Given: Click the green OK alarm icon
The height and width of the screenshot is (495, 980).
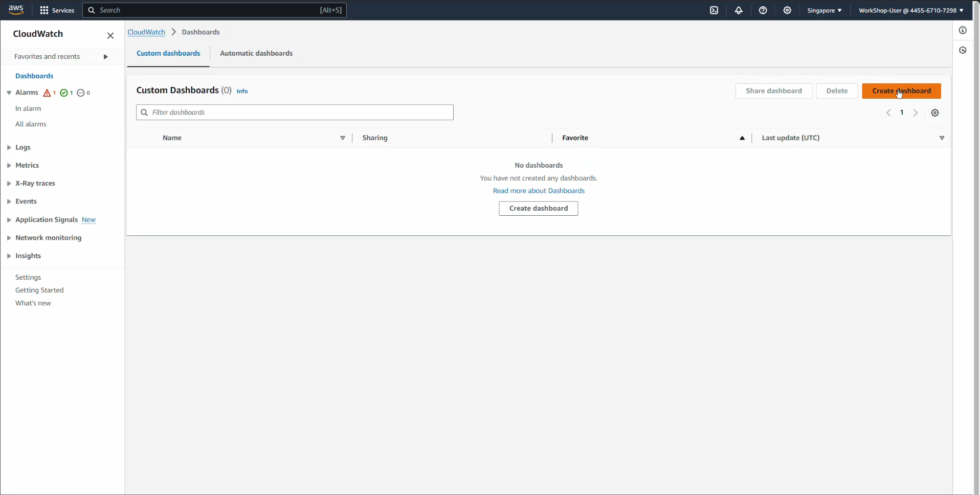Looking at the screenshot, I should point(64,93).
